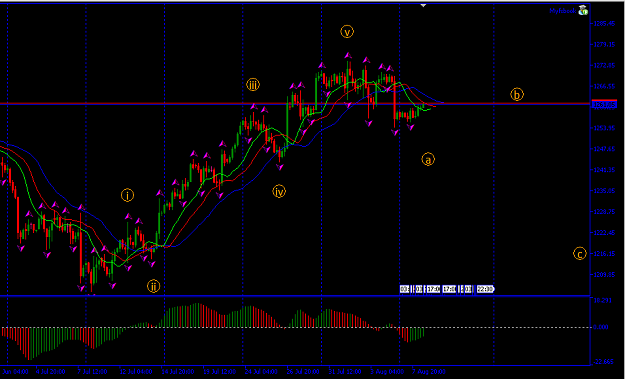Click the 12 Jul 04:00 time axis label
625x379 pixels.
coord(136,371)
